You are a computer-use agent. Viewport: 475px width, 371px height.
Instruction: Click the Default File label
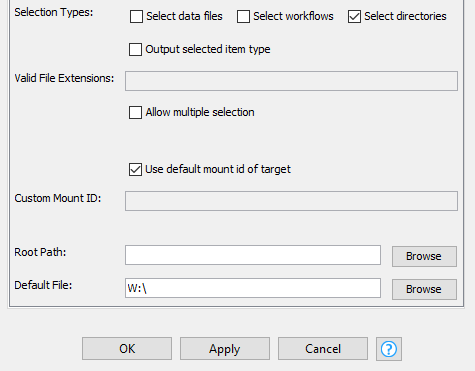click(x=43, y=285)
